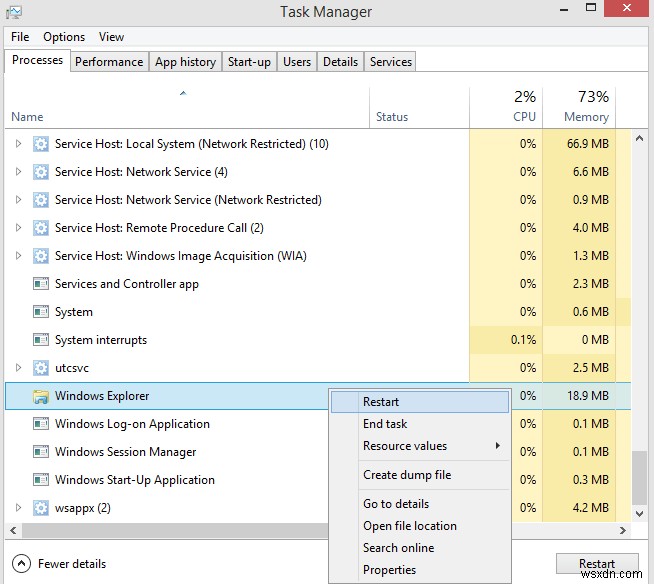
Task: Click the Restart button at bottom right
Action: point(597,564)
